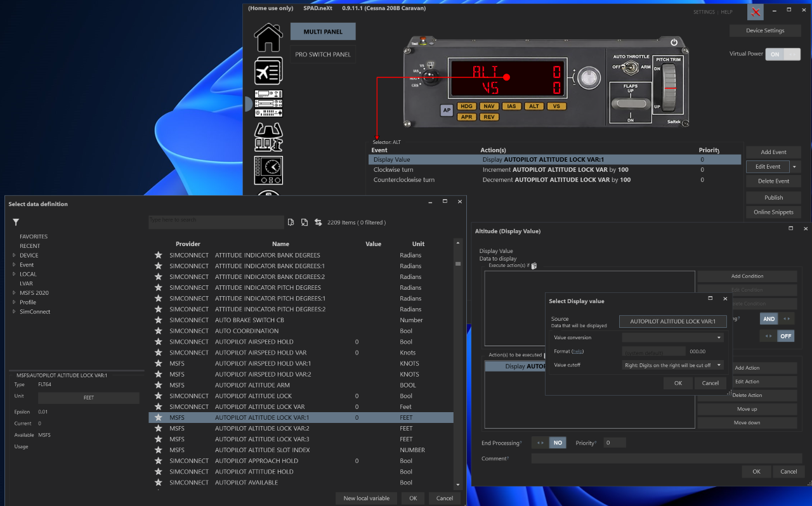Expand the Profile tree node

14,302
